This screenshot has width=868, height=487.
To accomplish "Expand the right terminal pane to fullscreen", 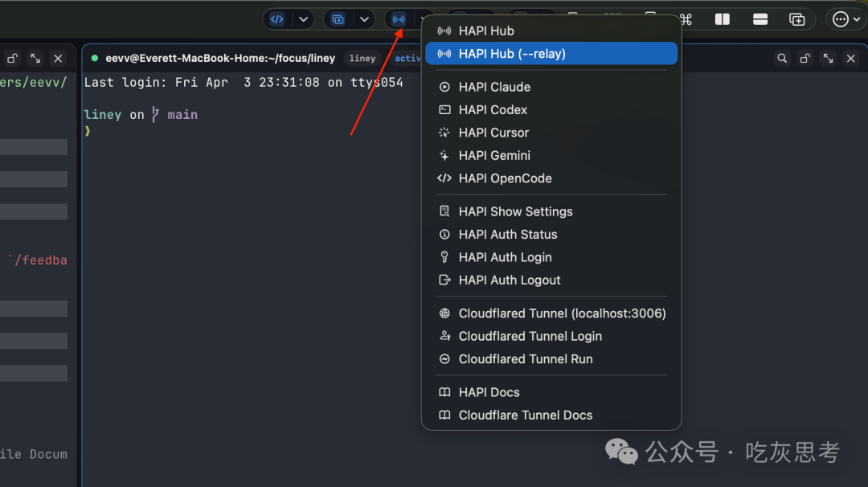I will point(828,58).
